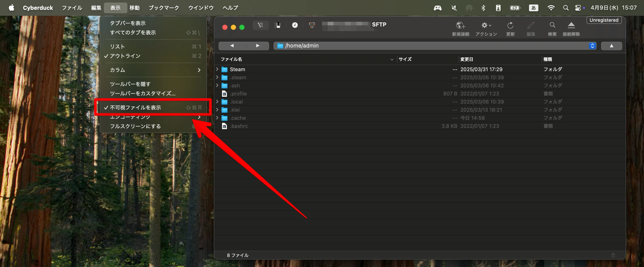Open the アクション gear menu
This screenshot has height=267, width=644.
pos(486,25)
